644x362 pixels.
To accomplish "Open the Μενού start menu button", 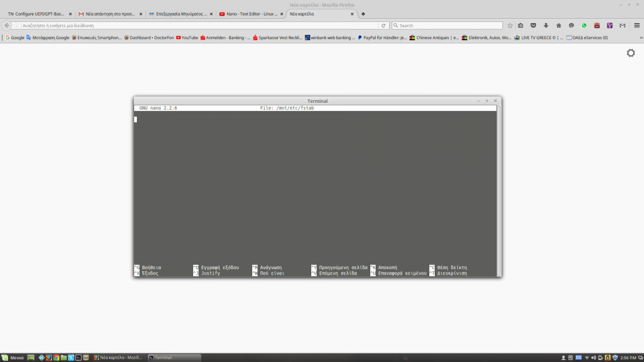I will click(13, 357).
